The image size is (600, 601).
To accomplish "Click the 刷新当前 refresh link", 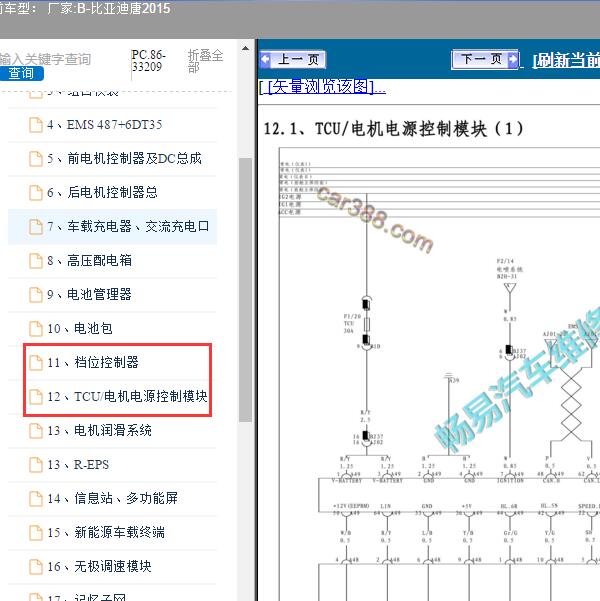I will (566, 60).
